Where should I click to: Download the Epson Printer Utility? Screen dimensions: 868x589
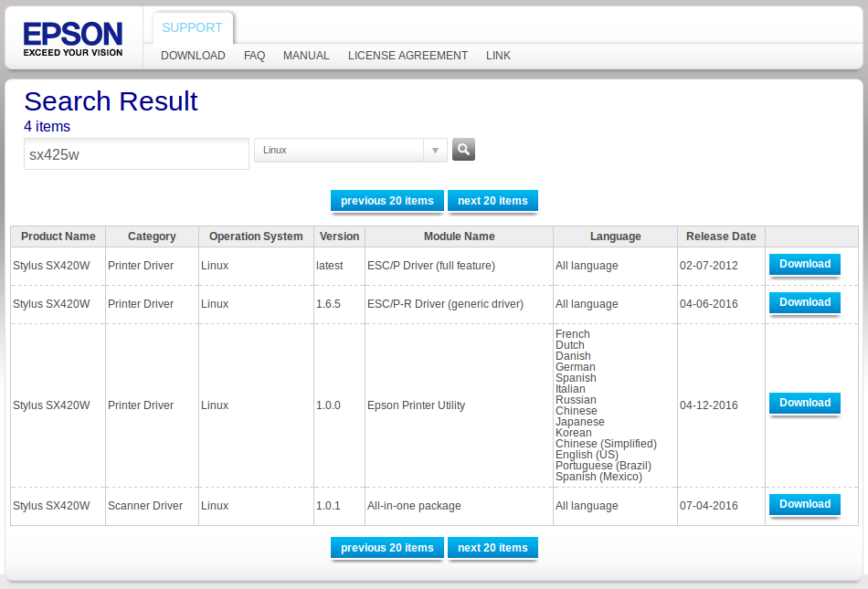click(x=805, y=403)
